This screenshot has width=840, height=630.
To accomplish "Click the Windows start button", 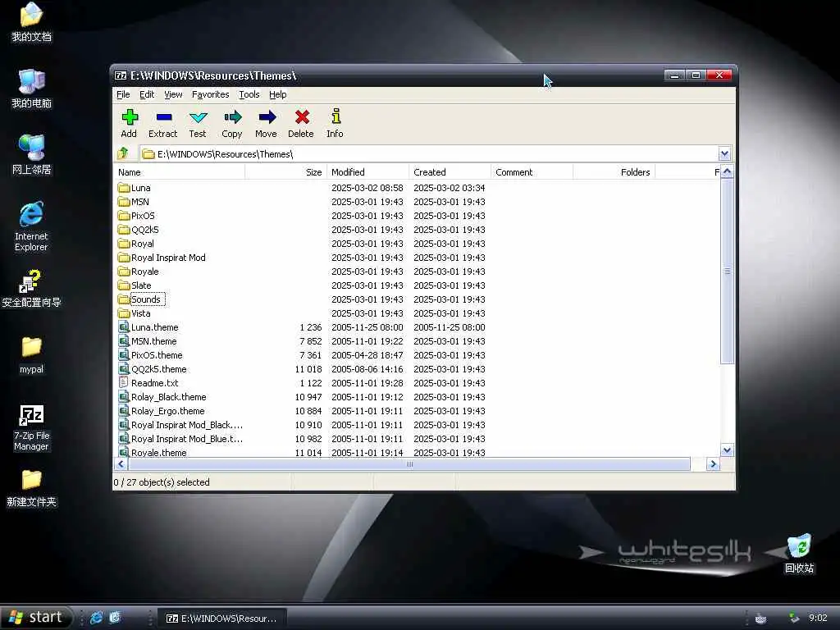I will (x=36, y=617).
